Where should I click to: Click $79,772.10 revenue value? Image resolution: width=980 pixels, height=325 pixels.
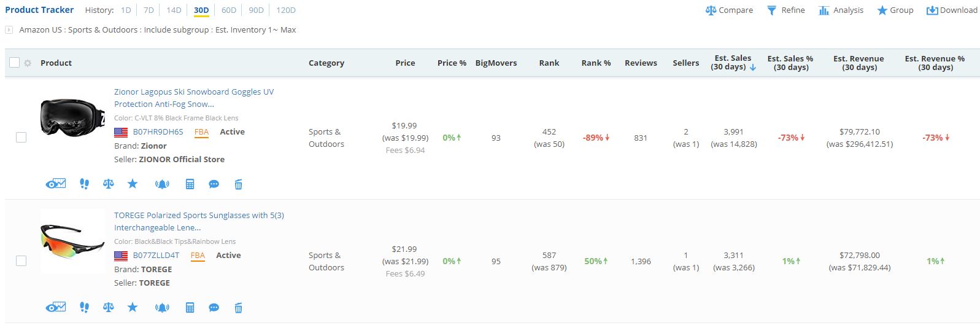click(859, 131)
